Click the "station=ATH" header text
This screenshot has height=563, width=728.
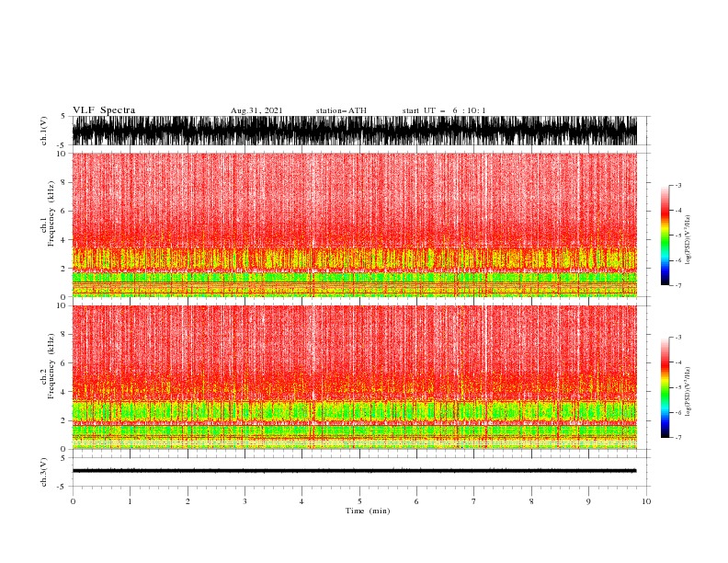click(x=341, y=110)
